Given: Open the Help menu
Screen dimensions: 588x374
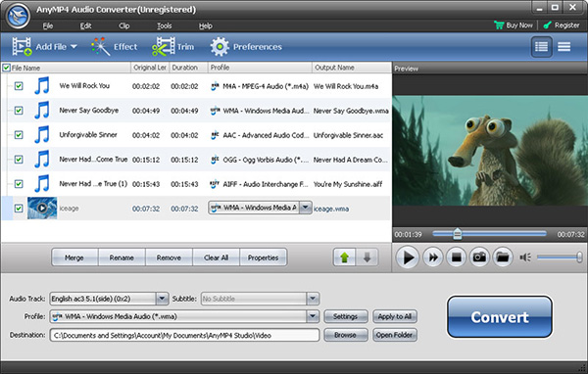Looking at the screenshot, I should pos(206,25).
